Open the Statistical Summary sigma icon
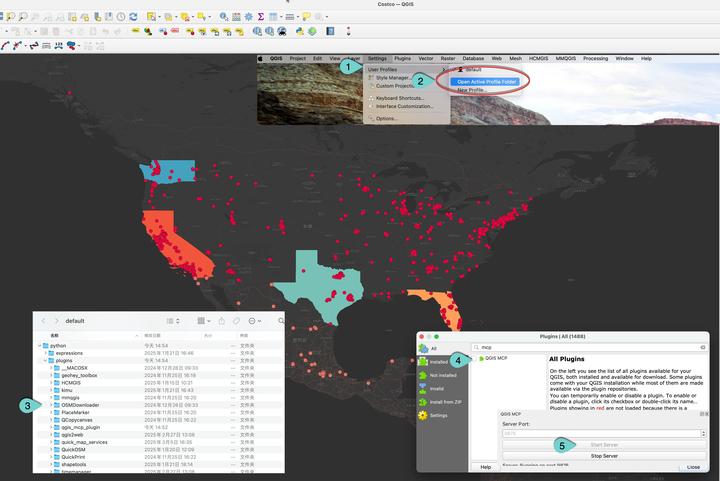This screenshot has width=720, height=481. [261, 17]
